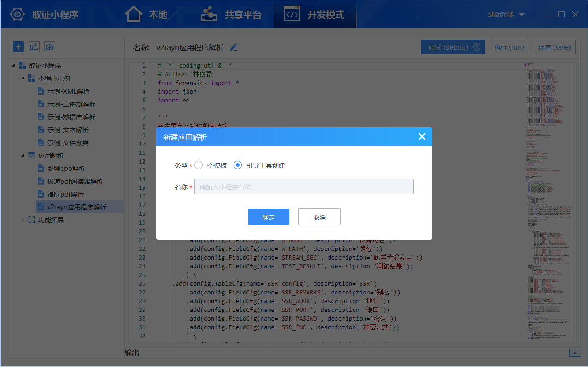Viewport: 588px width, 367px height.
Task: Select the 本地 (local) home icon
Action: pos(133,14)
